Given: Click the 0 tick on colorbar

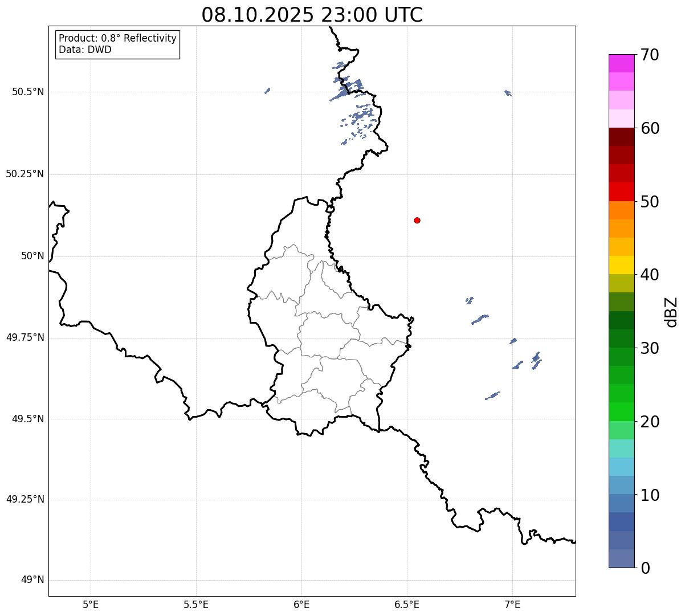Looking at the screenshot, I should [645, 568].
